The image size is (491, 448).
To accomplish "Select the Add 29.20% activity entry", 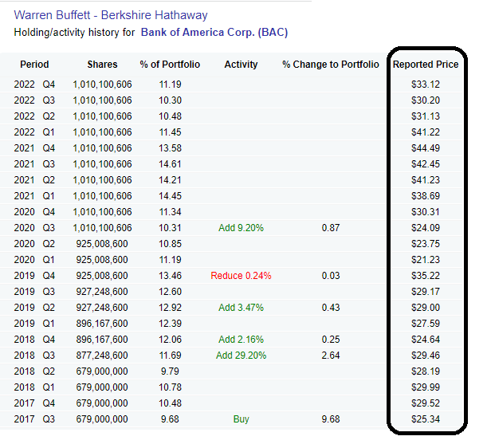I will point(241,356).
